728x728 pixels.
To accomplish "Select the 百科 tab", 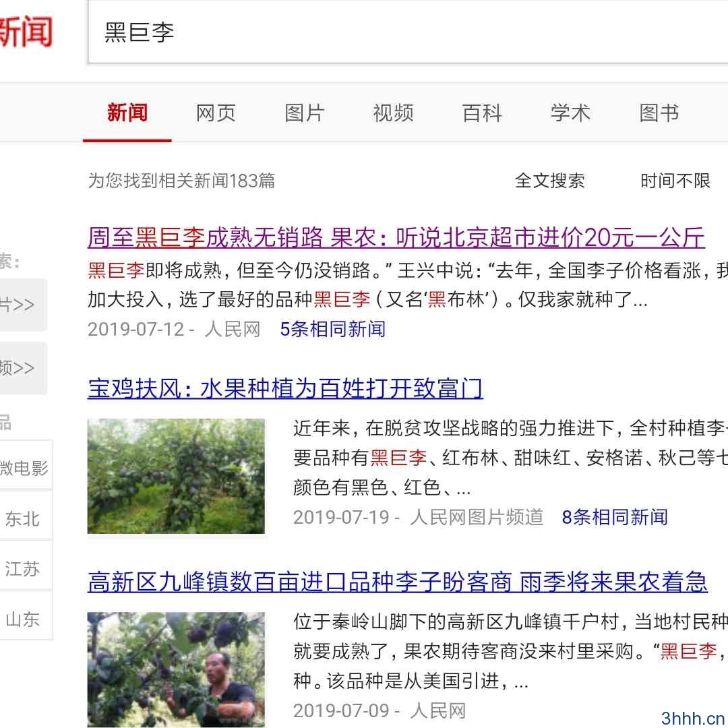I will click(x=482, y=113).
